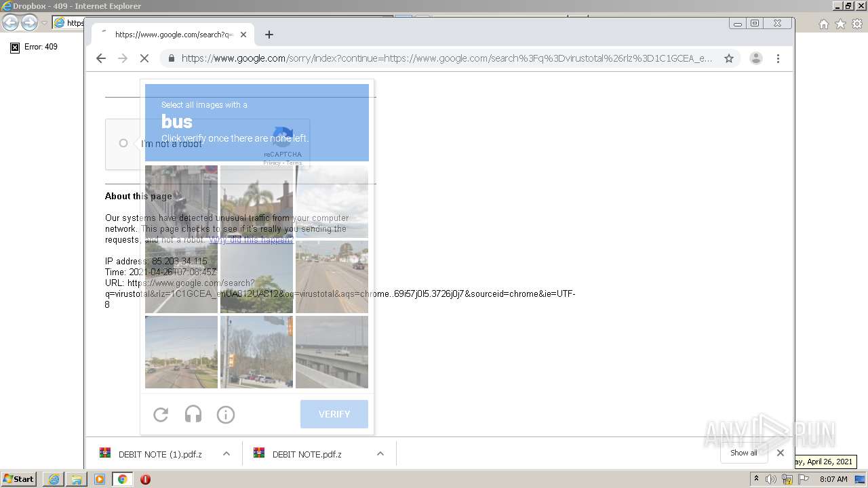This screenshot has width=868, height=488.
Task: Click the Error: 409 text in Internet Explorer
Action: [x=41, y=47]
